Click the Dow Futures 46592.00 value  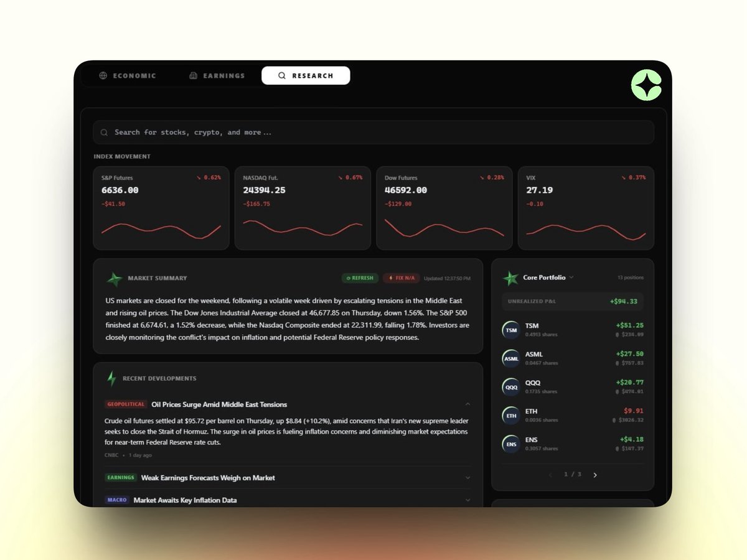406,190
